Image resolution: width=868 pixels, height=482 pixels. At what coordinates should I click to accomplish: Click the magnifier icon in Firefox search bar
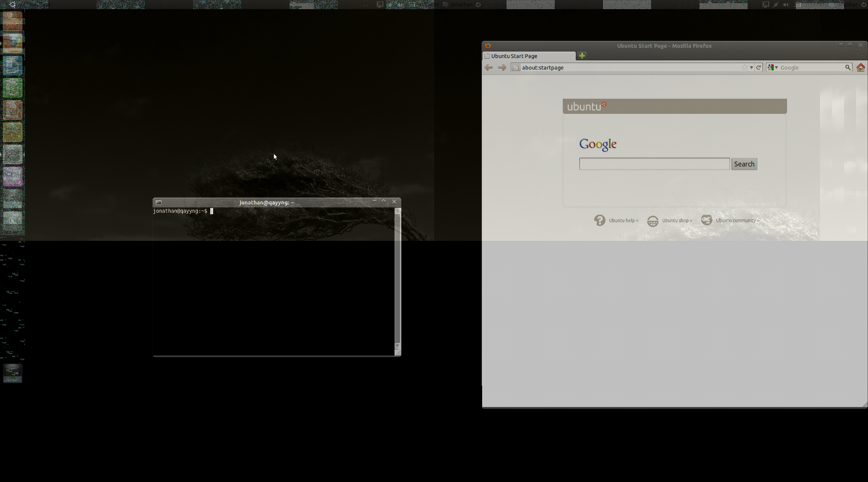[848, 67]
